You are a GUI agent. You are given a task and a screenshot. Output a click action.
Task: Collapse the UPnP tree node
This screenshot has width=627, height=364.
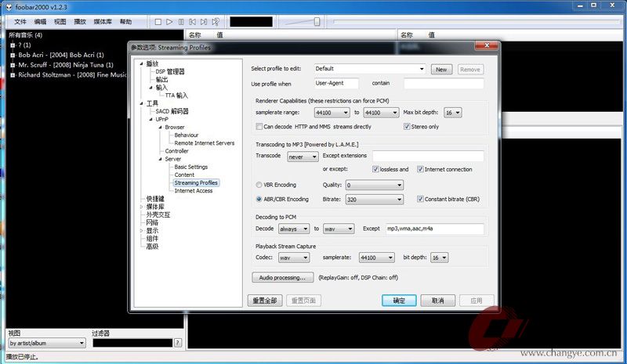150,119
